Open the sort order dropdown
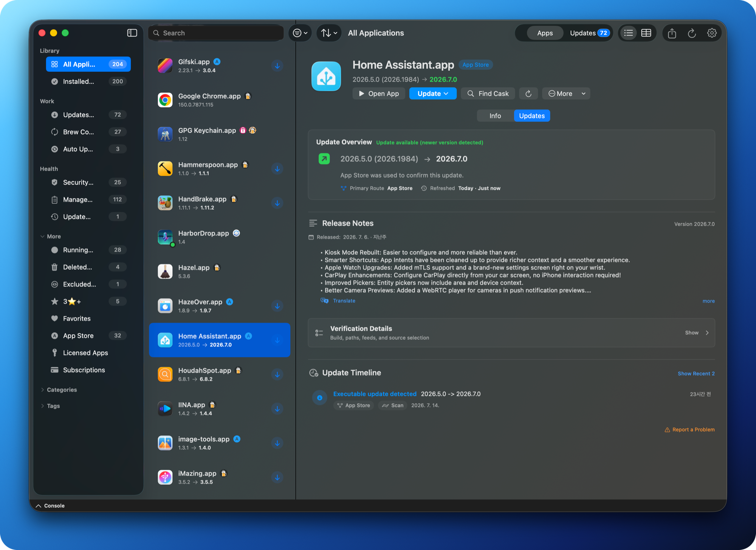The width and height of the screenshot is (756, 550). (x=329, y=33)
